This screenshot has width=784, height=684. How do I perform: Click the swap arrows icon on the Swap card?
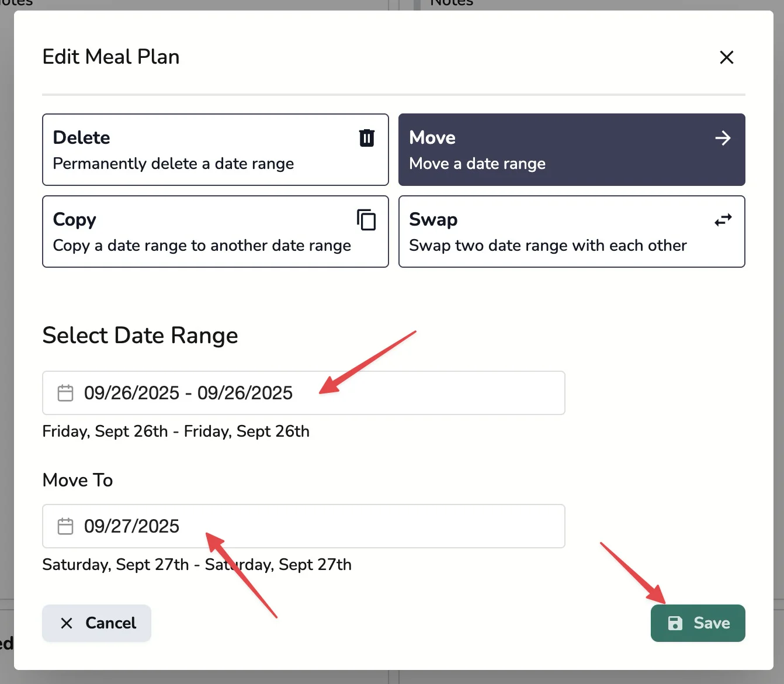click(x=723, y=220)
